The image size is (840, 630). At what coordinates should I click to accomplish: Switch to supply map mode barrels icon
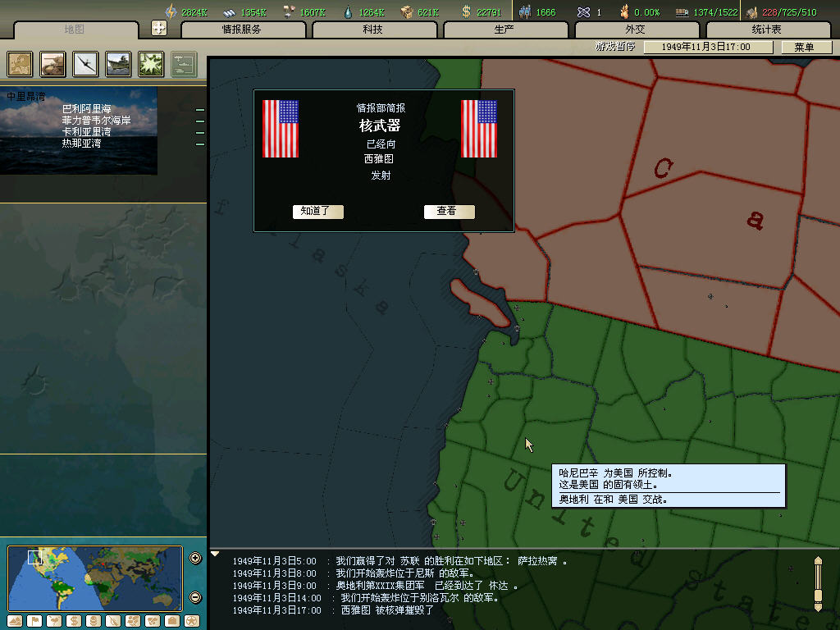94,621
